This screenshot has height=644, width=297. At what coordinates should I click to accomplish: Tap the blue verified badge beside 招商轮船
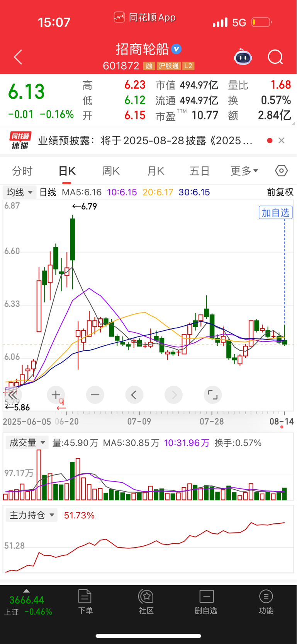tap(177, 49)
